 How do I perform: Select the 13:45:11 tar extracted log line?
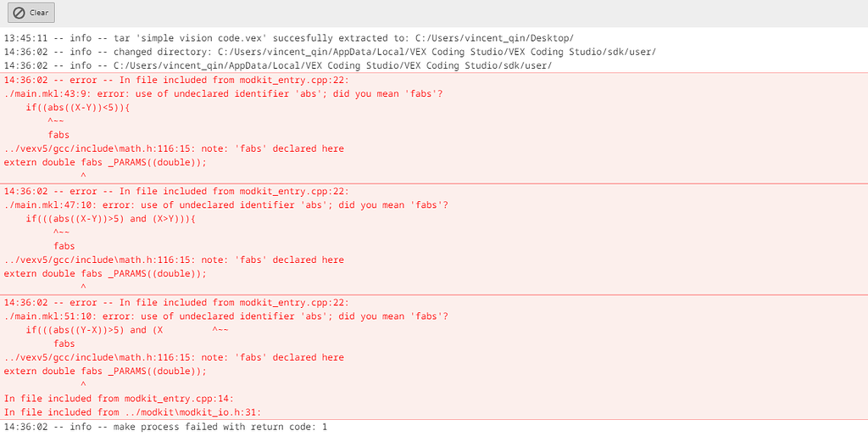[x=289, y=38]
